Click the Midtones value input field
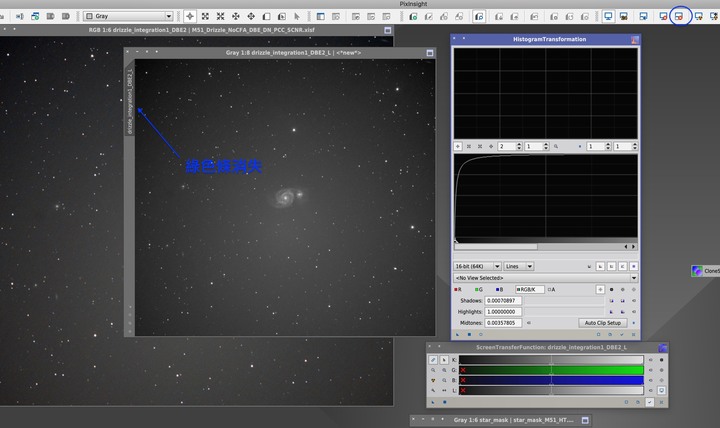The width and height of the screenshot is (720, 428). [x=503, y=323]
